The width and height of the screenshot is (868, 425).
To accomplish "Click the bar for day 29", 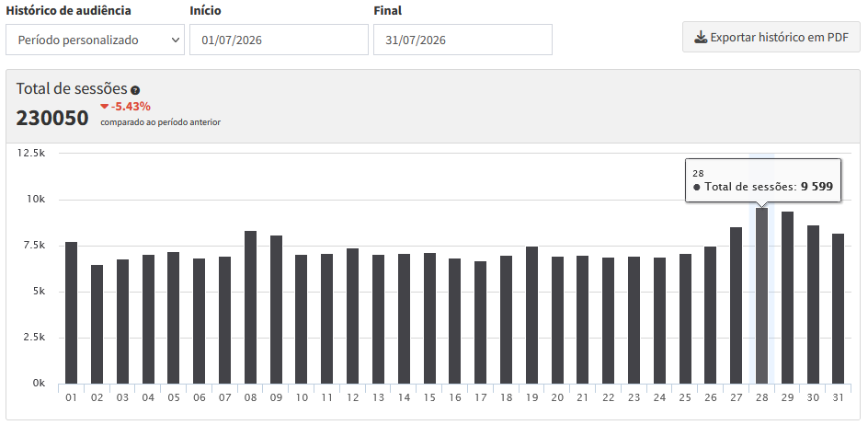I will (787, 297).
